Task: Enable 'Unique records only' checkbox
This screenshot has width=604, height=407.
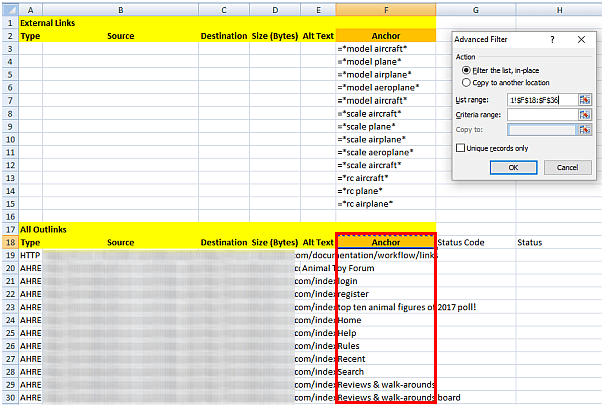Action: tap(492, 148)
